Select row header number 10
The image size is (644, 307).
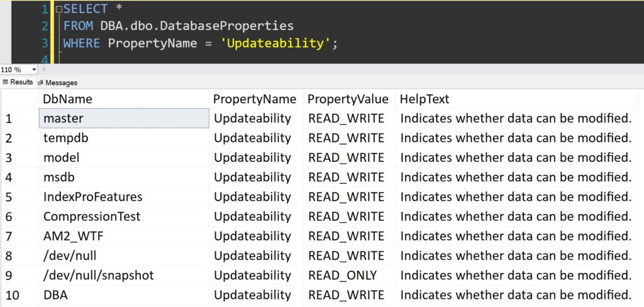coord(19,294)
